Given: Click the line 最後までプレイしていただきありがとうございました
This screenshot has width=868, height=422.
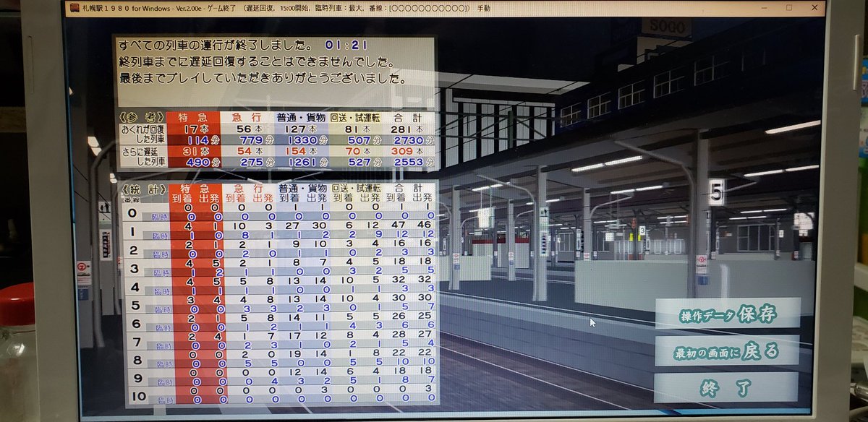Looking at the screenshot, I should pyautogui.click(x=262, y=78).
